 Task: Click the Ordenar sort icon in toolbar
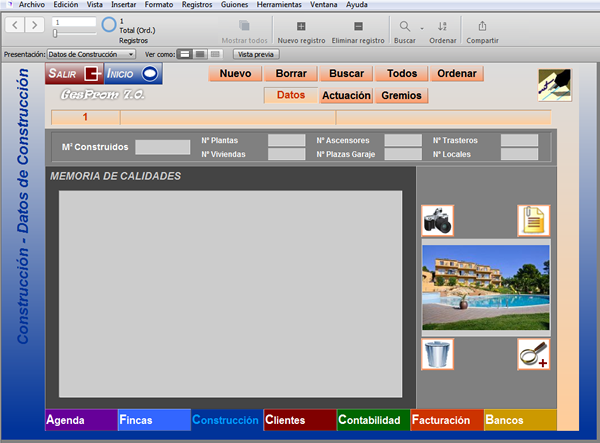point(442,26)
